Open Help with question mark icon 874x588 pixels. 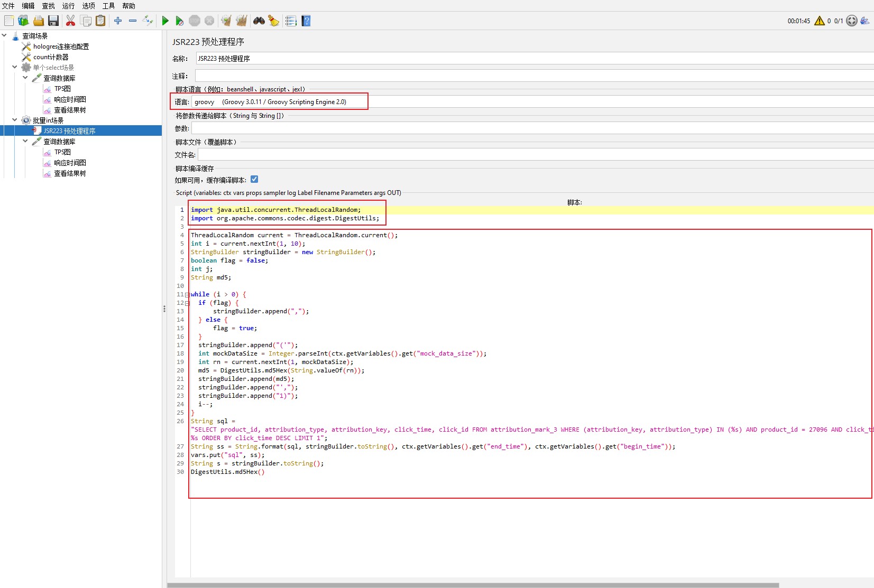coord(306,21)
